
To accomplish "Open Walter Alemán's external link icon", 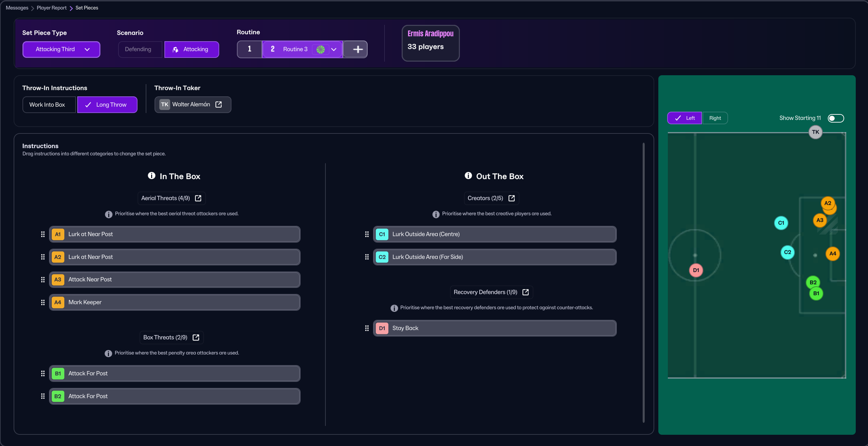I will pos(219,105).
